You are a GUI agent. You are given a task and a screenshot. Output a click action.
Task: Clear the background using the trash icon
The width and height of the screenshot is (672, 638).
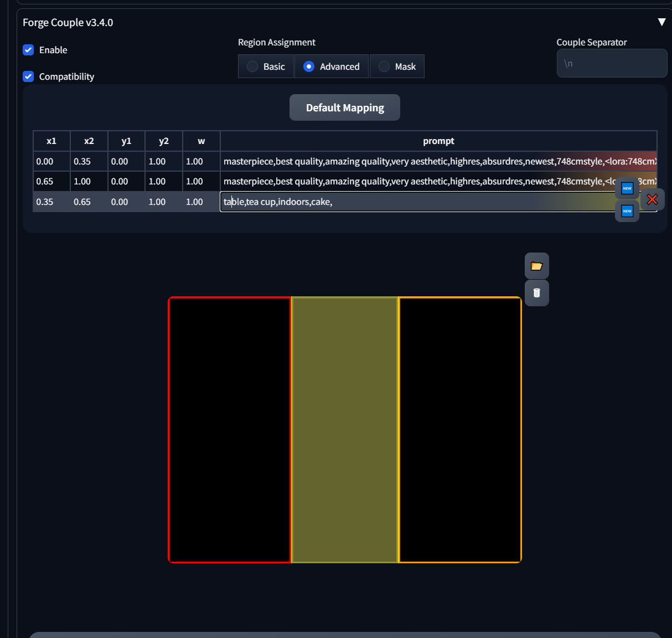click(x=536, y=293)
